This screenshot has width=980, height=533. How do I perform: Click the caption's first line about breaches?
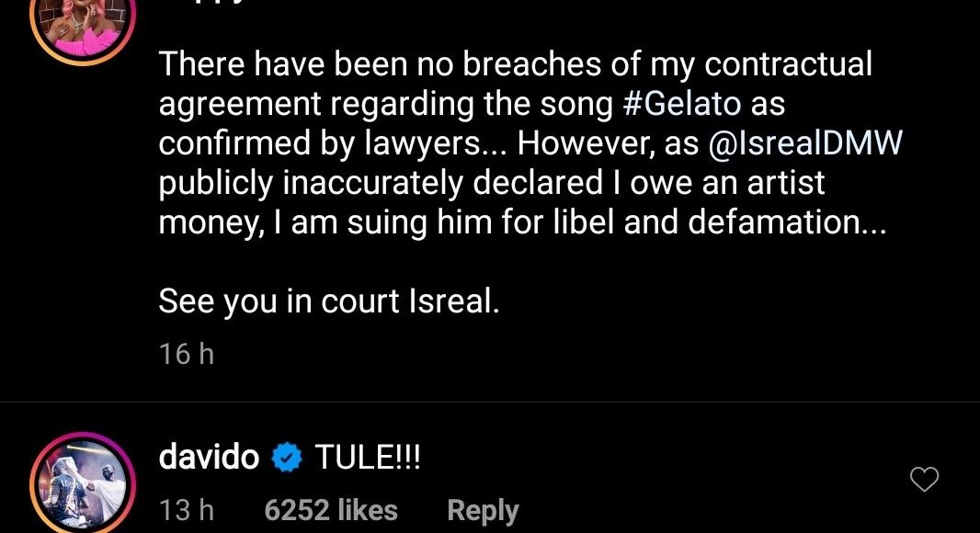515,65
